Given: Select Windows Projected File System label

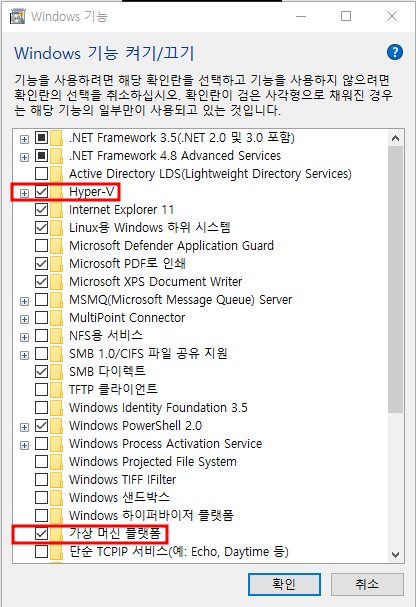Looking at the screenshot, I should point(153,461).
